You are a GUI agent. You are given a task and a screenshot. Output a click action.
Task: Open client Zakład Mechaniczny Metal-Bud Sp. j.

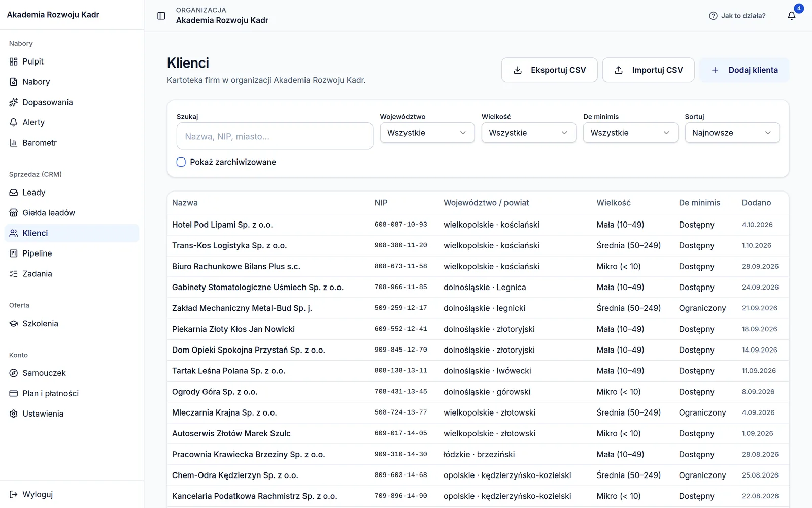tap(242, 308)
